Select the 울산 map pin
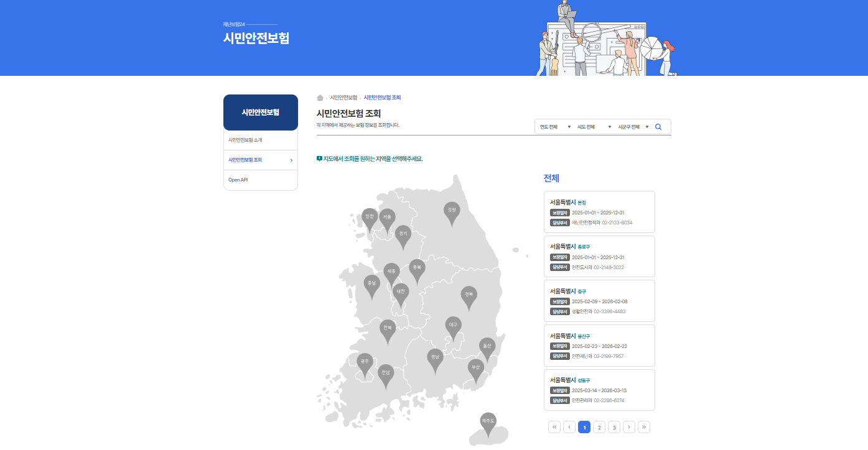Viewport: 868px width, 450px height. click(x=487, y=349)
